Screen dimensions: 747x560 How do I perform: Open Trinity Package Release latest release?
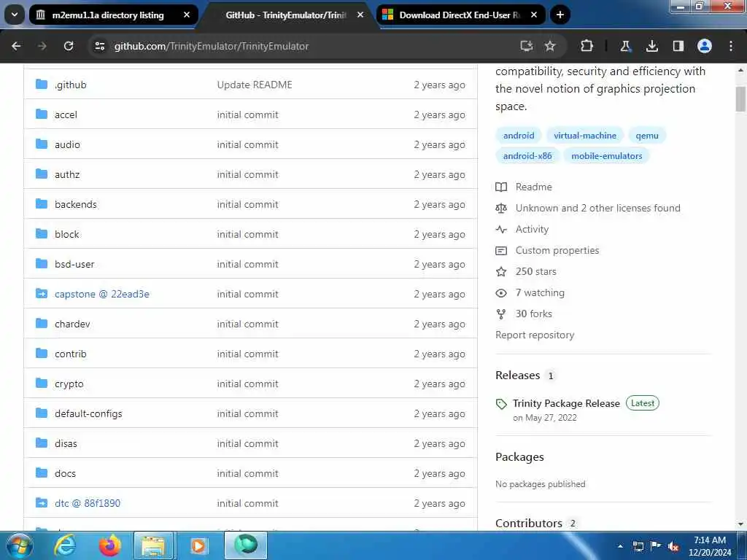(566, 403)
